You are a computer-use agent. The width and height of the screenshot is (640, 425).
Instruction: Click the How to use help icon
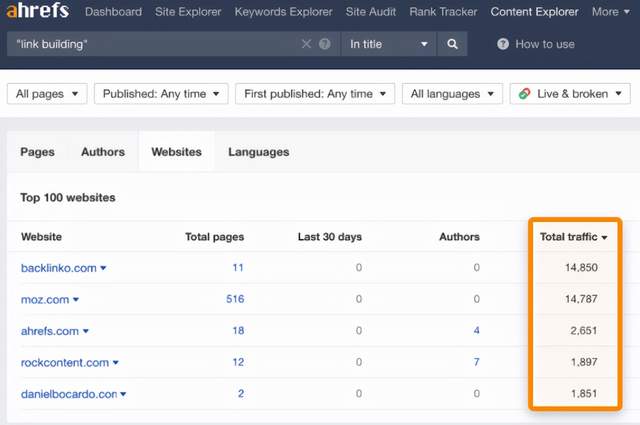coord(503,44)
